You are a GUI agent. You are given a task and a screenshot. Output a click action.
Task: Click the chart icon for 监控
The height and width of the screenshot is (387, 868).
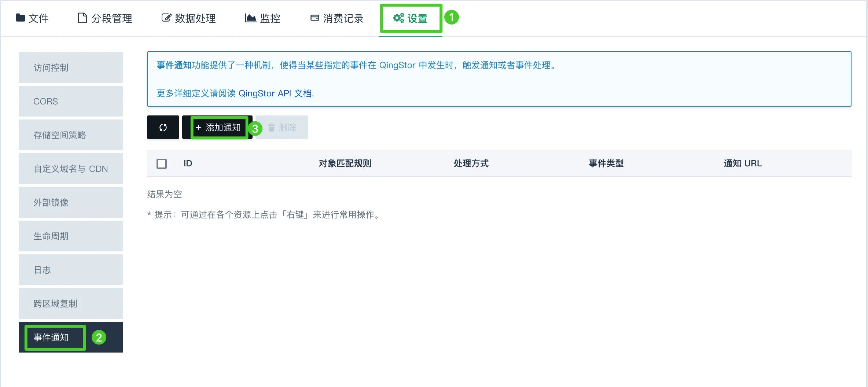pos(250,18)
